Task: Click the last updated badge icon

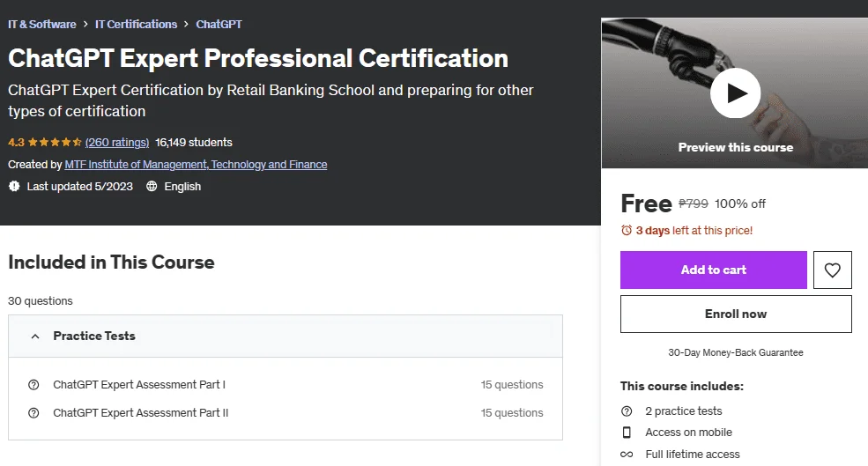Action: 14,187
